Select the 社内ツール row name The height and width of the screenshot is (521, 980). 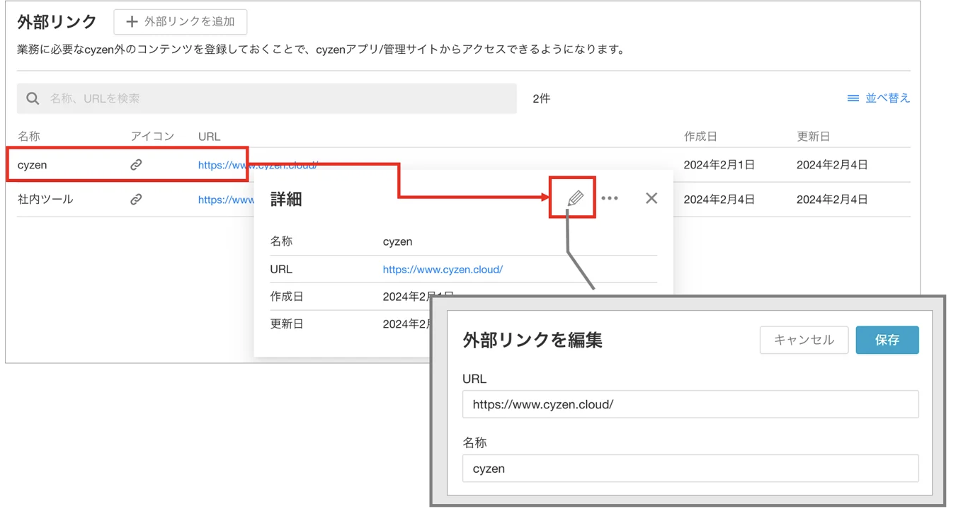point(45,200)
